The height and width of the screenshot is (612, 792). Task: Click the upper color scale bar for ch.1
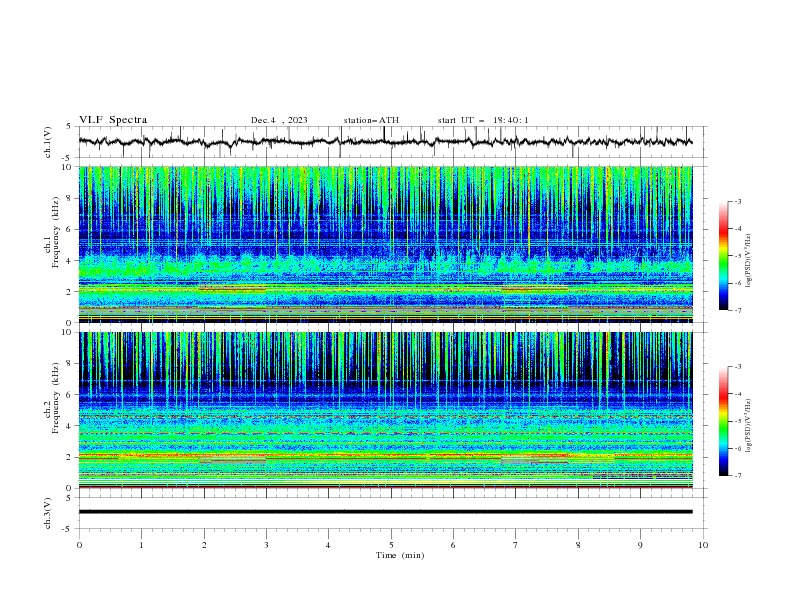coord(723,256)
